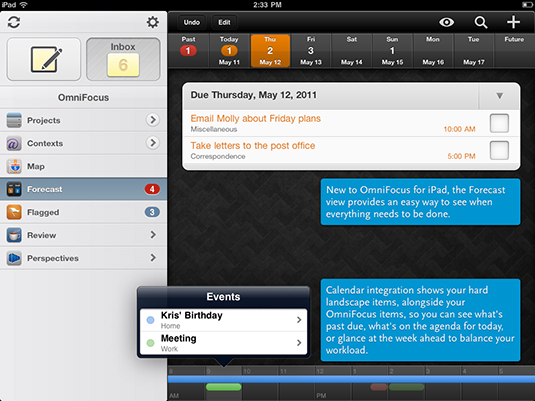Viewport: 535px width, 401px height.
Task: Open Review in sidebar
Action: click(84, 235)
